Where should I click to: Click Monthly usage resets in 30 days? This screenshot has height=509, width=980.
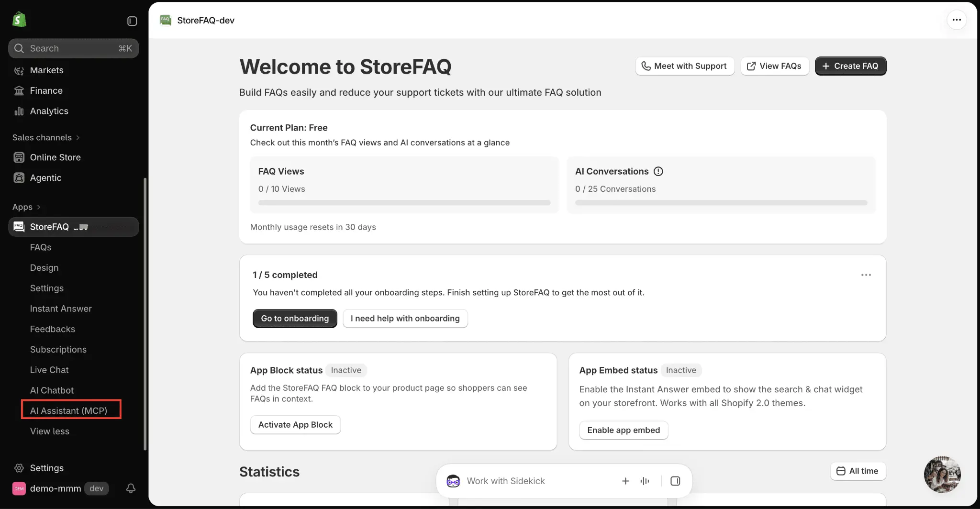pyautogui.click(x=313, y=227)
